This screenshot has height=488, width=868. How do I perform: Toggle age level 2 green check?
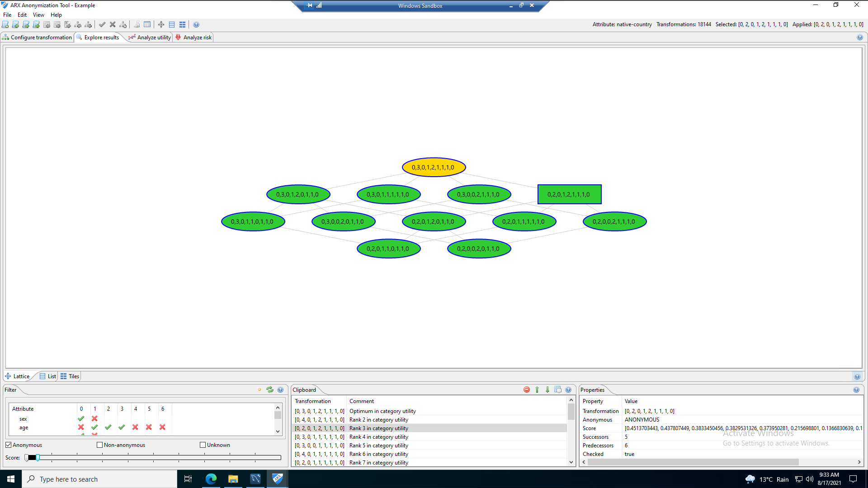(x=108, y=427)
